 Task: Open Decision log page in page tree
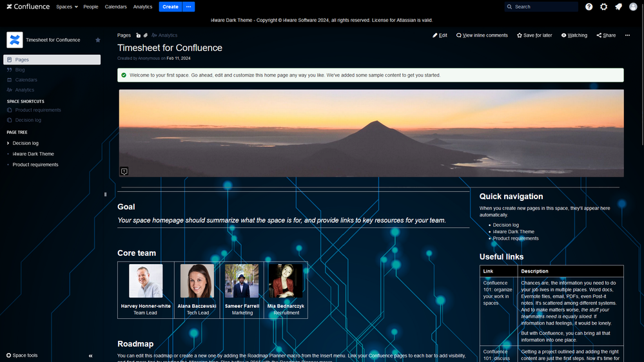[26, 143]
